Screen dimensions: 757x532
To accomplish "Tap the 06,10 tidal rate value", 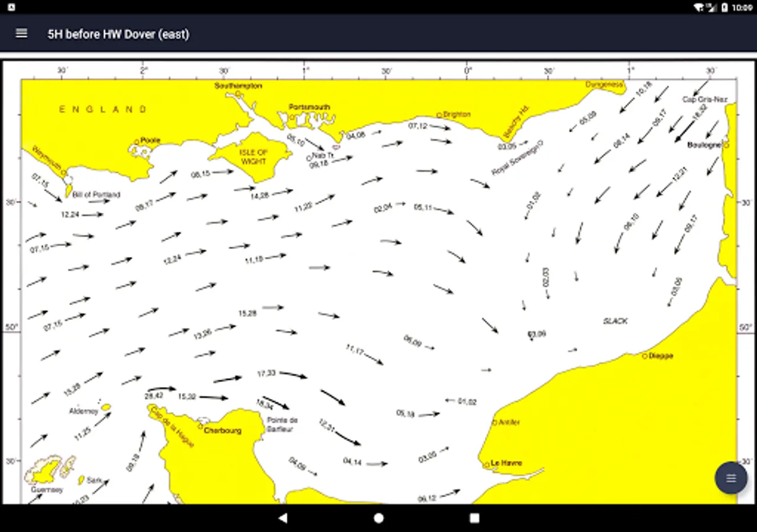I will tap(631, 222).
